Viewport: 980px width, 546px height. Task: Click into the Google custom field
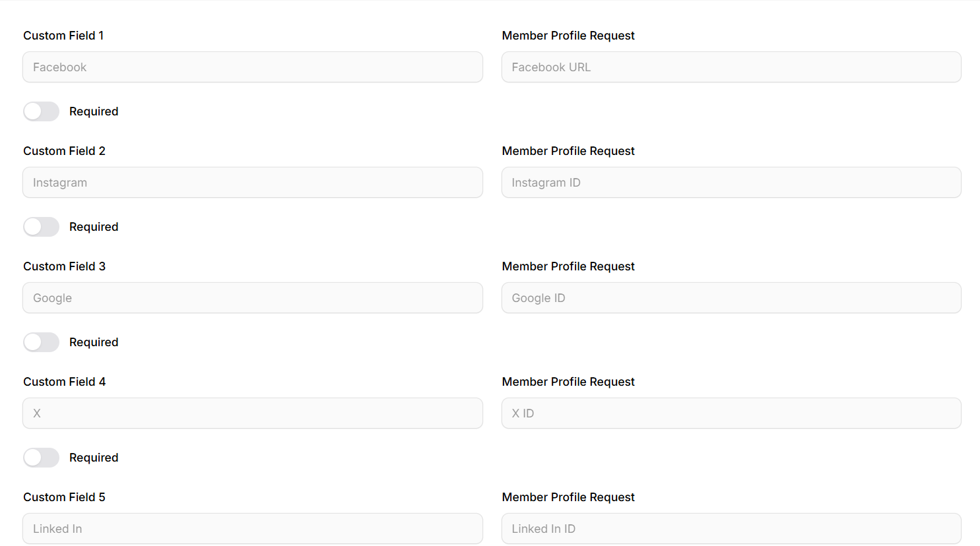point(253,298)
